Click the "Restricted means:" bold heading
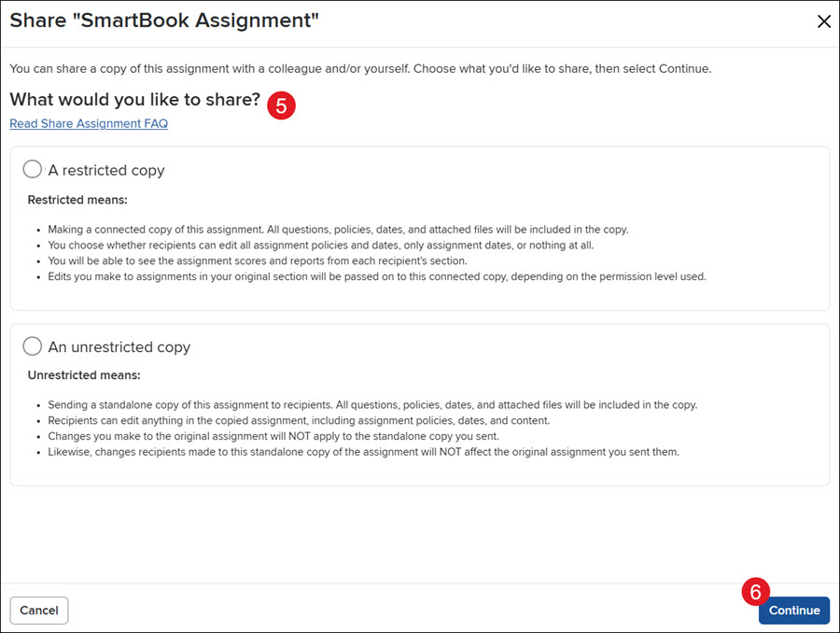The width and height of the screenshot is (840, 633). 77,200
